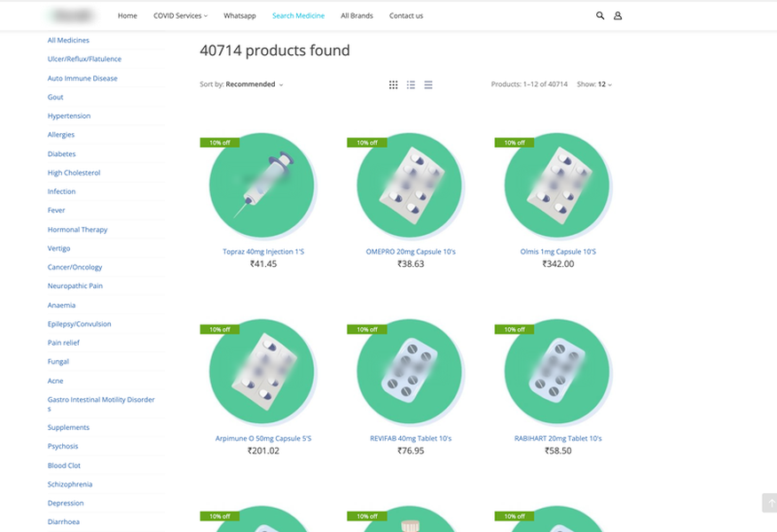
Task: Open RABIHART 20mg Tablet product image
Action: click(557, 372)
